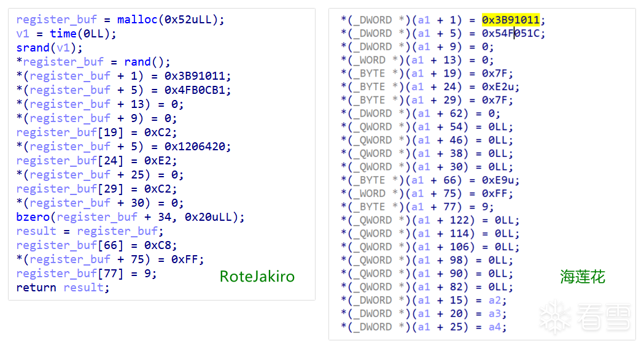Screen dimensions: 644x349
Task: Select the '(a1 + 19) = 0x7F;' line
Action: coord(427,74)
